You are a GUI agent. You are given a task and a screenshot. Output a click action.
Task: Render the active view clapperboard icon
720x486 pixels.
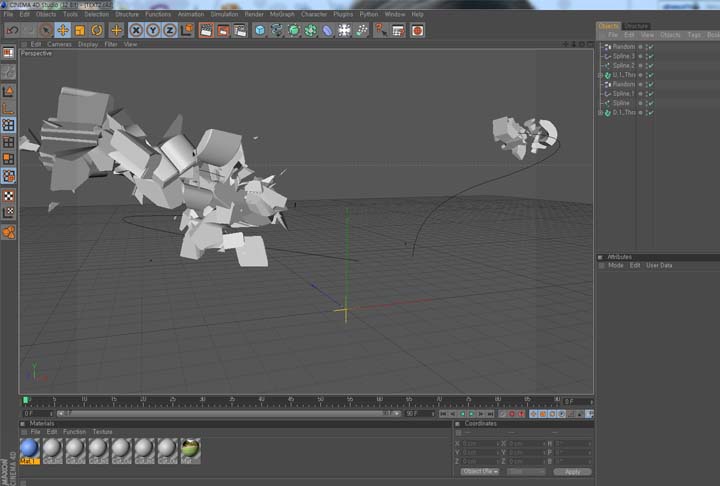tap(206, 30)
